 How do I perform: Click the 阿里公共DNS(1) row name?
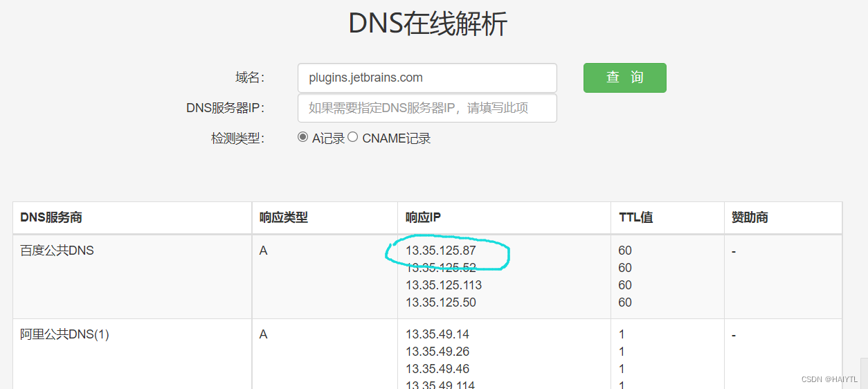coord(64,334)
